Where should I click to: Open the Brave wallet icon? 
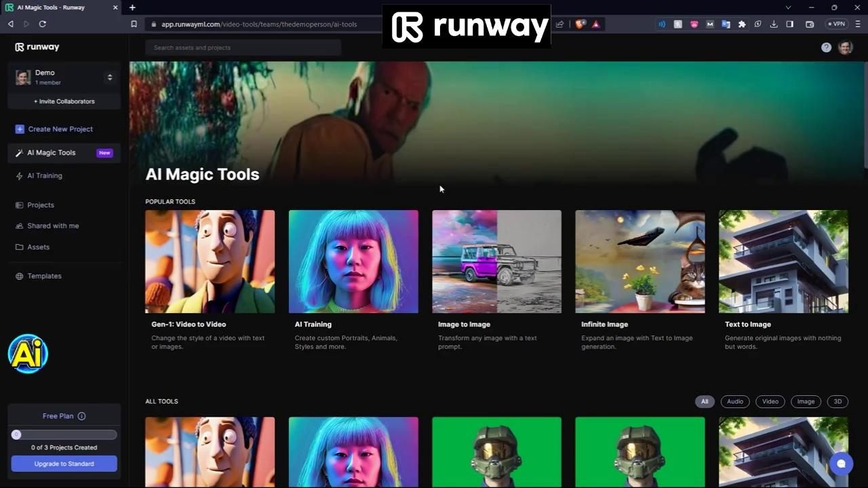[x=810, y=24]
